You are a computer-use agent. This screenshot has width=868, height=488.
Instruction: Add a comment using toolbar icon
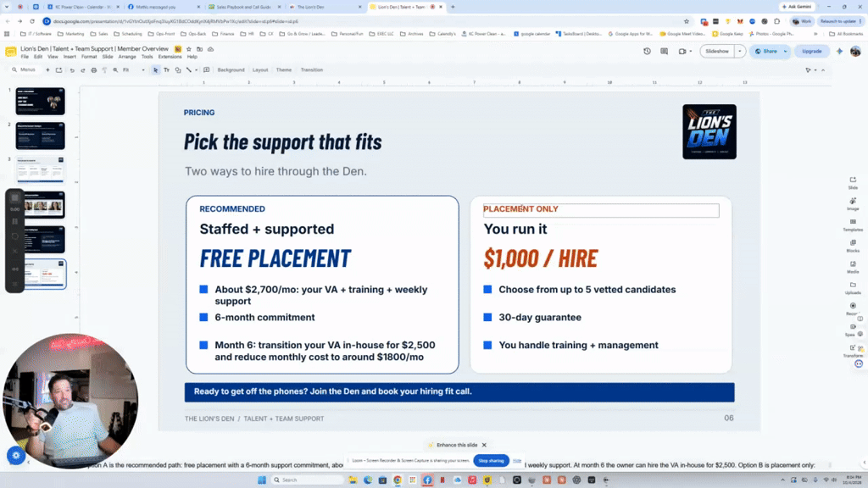[x=207, y=70]
